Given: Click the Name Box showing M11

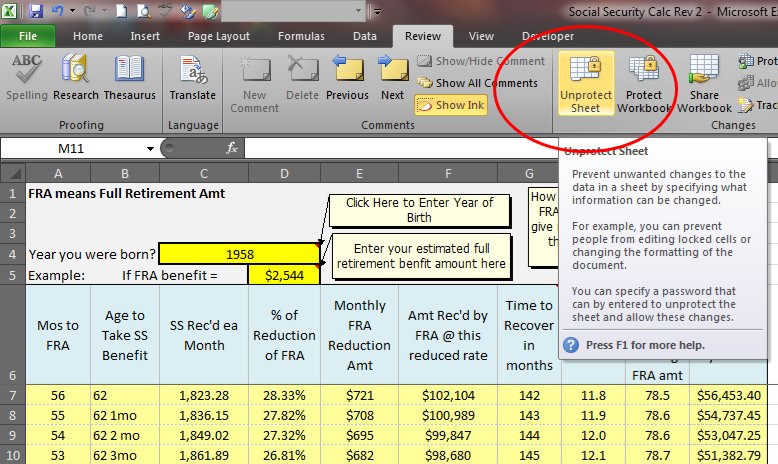Looking at the screenshot, I should click(72, 148).
